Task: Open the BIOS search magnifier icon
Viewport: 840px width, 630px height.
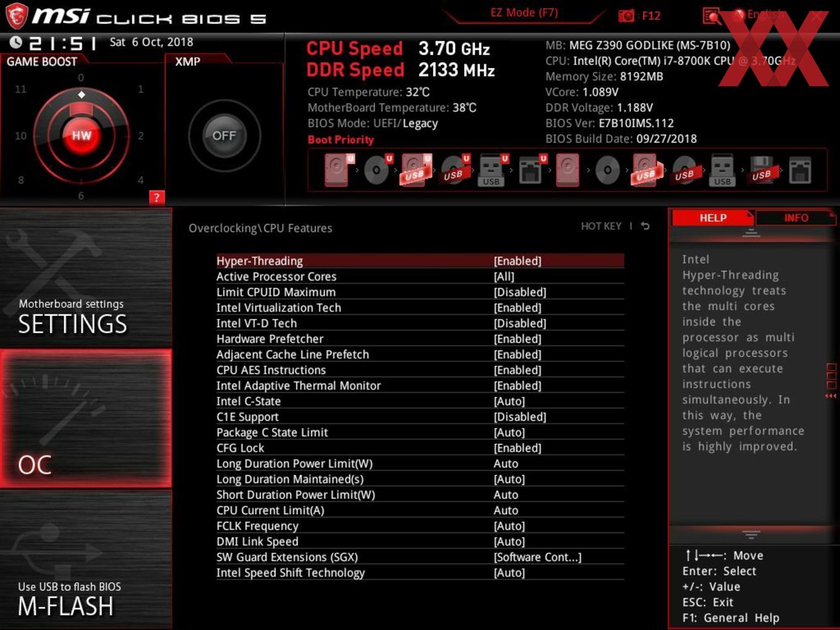Action: click(712, 16)
